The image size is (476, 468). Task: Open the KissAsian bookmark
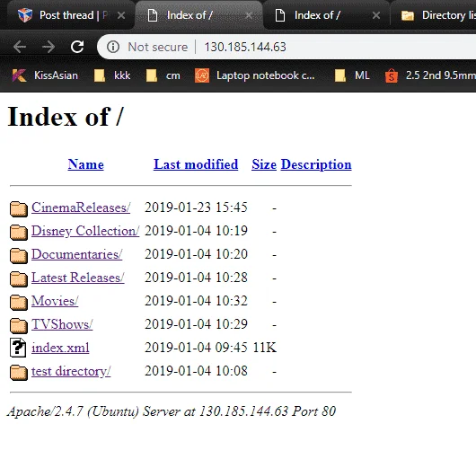pos(45,75)
